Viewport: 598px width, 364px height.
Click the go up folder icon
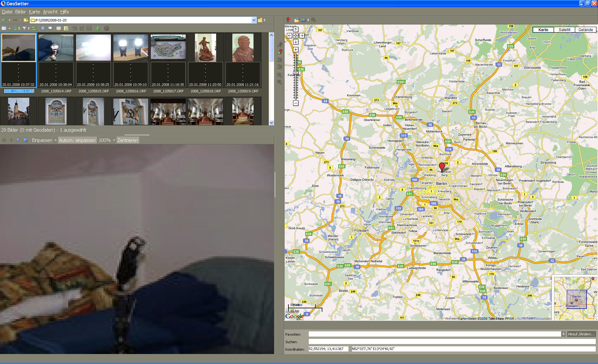(26, 20)
